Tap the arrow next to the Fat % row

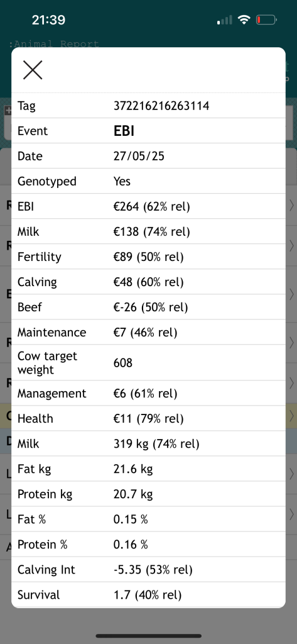click(292, 514)
